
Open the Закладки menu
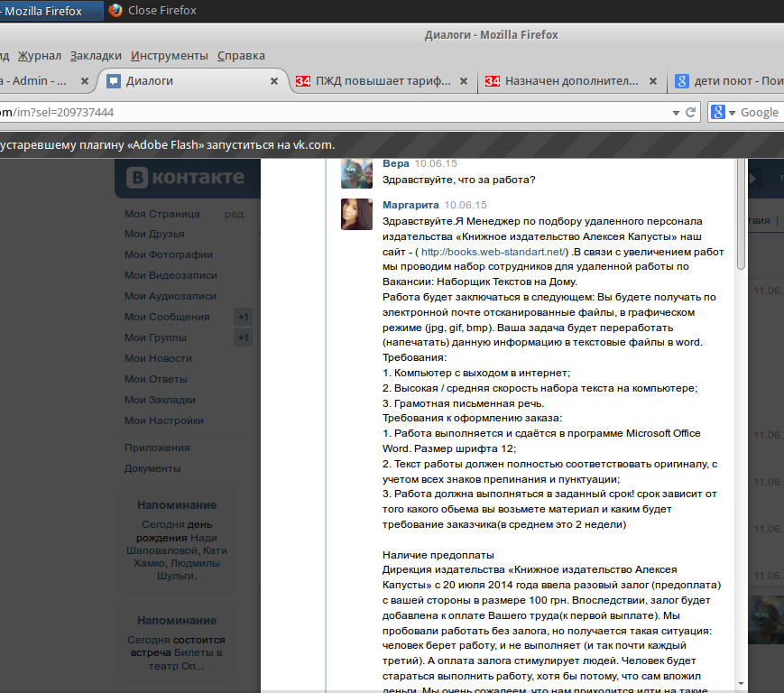96,56
